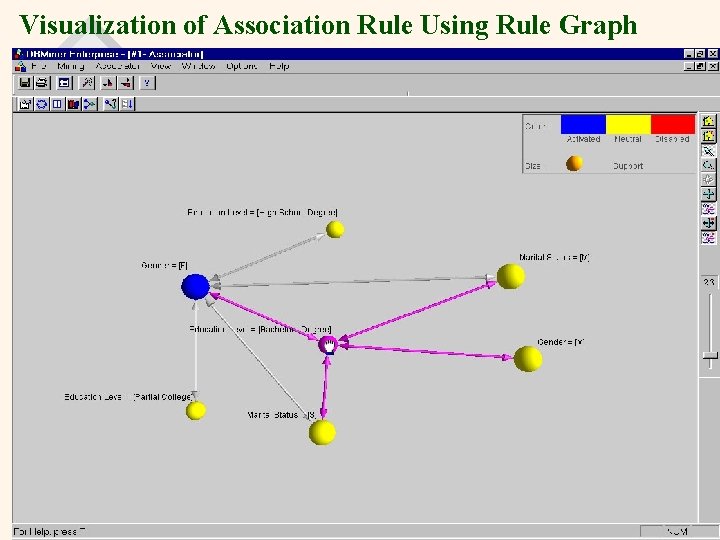
Task: Click the numeric value field above the slider
Action: click(709, 282)
